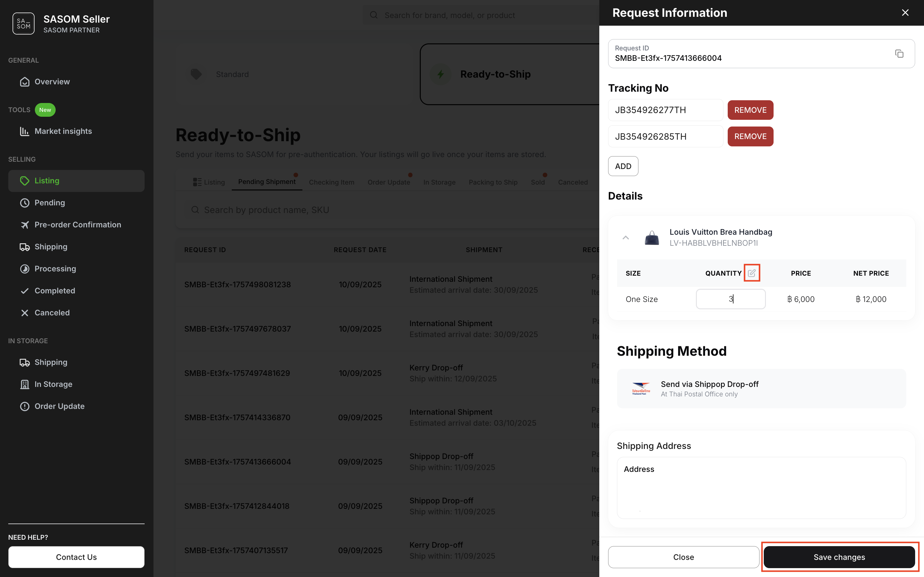The height and width of the screenshot is (577, 924).
Task: Click request SMBB-Et3fx-1757414336870
Action: (x=238, y=417)
